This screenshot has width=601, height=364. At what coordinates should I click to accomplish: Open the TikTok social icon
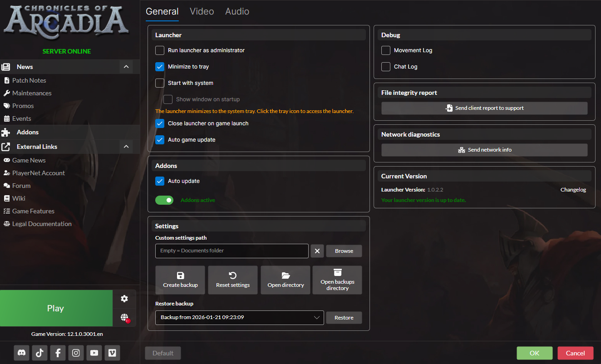39,353
